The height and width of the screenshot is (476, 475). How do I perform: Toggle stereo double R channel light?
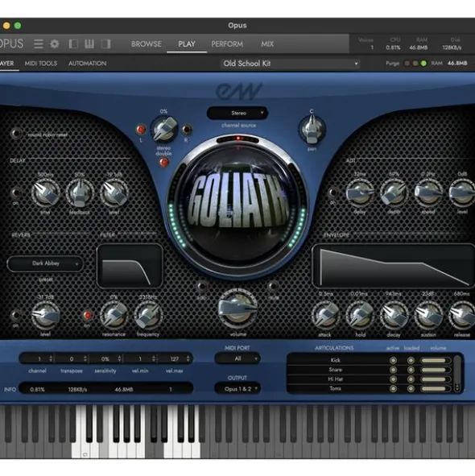point(187,130)
